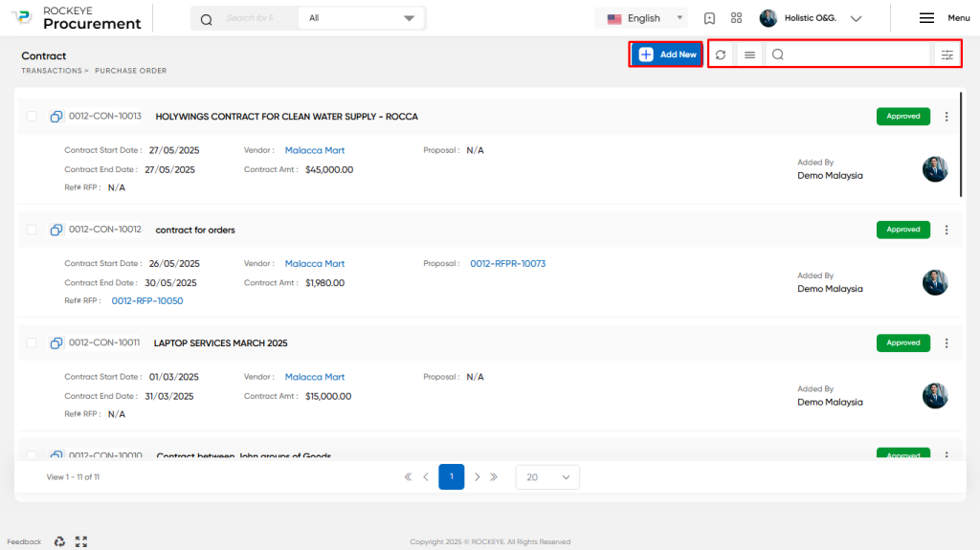This screenshot has width=980, height=550.
Task: Open proposal 0012-RFPR-10073 link
Action: pyautogui.click(x=507, y=263)
